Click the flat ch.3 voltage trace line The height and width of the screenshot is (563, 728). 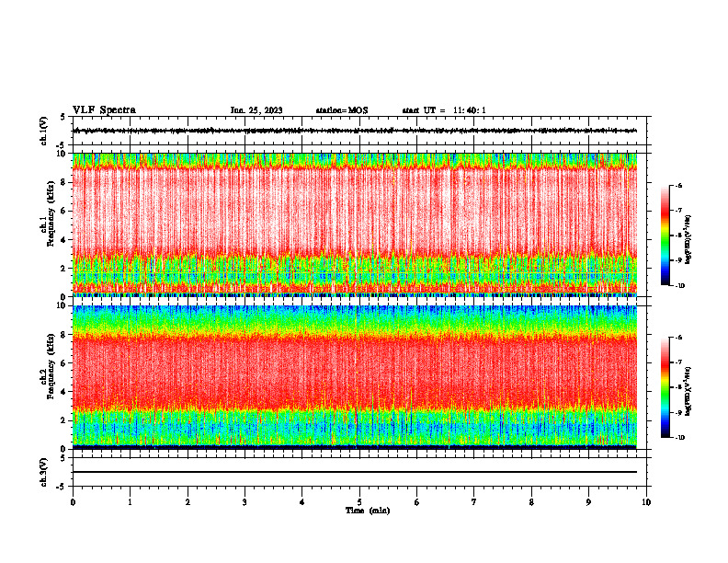(355, 472)
